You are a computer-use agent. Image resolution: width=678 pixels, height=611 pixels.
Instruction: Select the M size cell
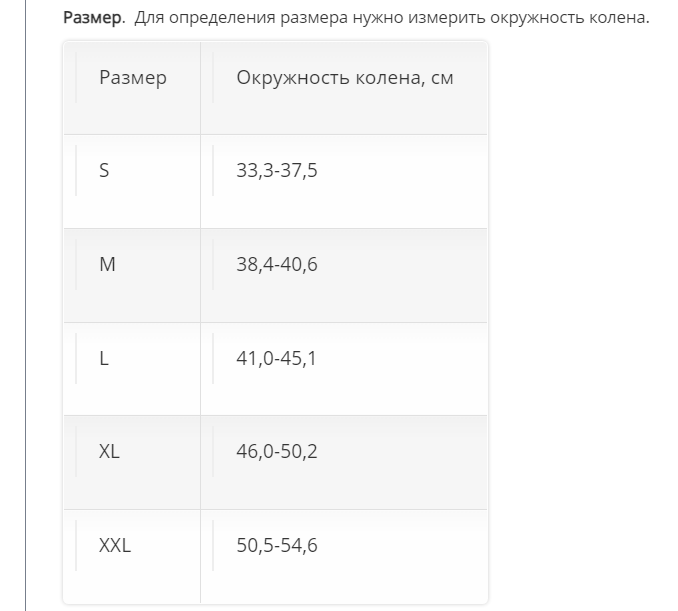(x=107, y=265)
